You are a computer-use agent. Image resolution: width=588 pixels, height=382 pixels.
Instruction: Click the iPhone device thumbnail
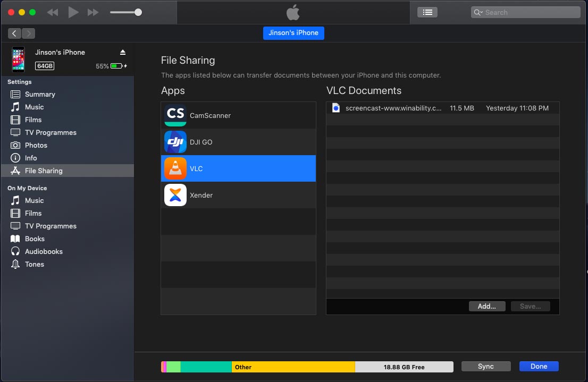coord(18,59)
